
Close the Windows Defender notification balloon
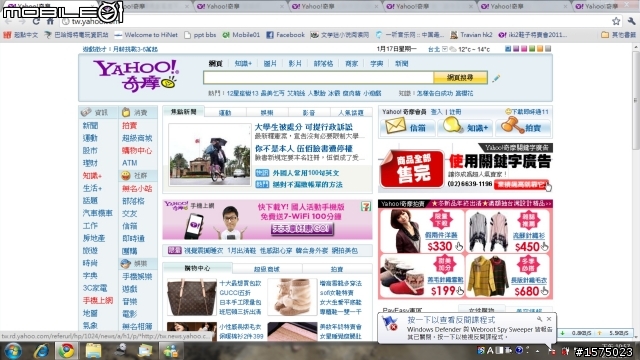549,319
